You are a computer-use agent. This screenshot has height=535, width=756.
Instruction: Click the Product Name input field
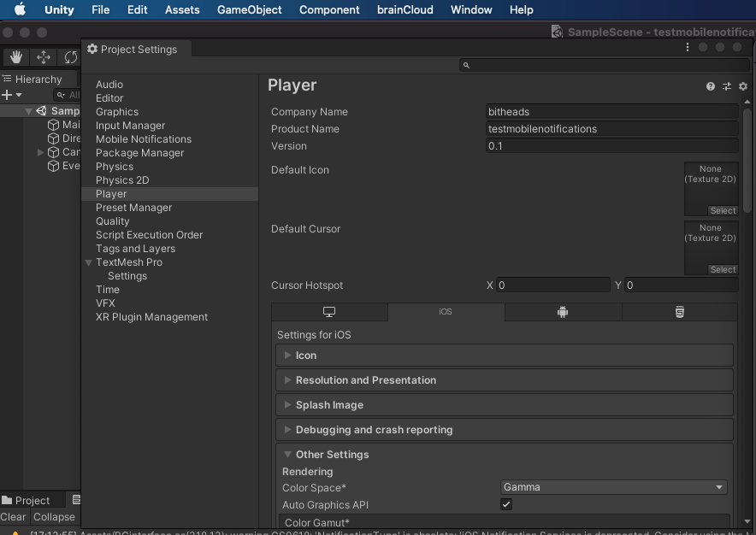pyautogui.click(x=611, y=129)
